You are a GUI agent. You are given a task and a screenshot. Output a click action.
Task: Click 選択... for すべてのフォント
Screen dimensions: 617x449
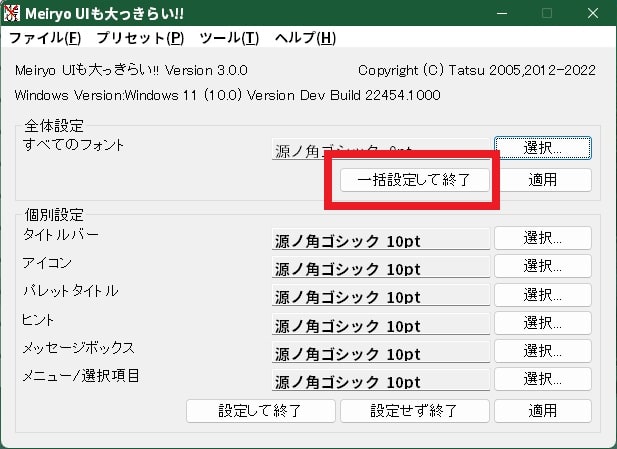tap(543, 148)
